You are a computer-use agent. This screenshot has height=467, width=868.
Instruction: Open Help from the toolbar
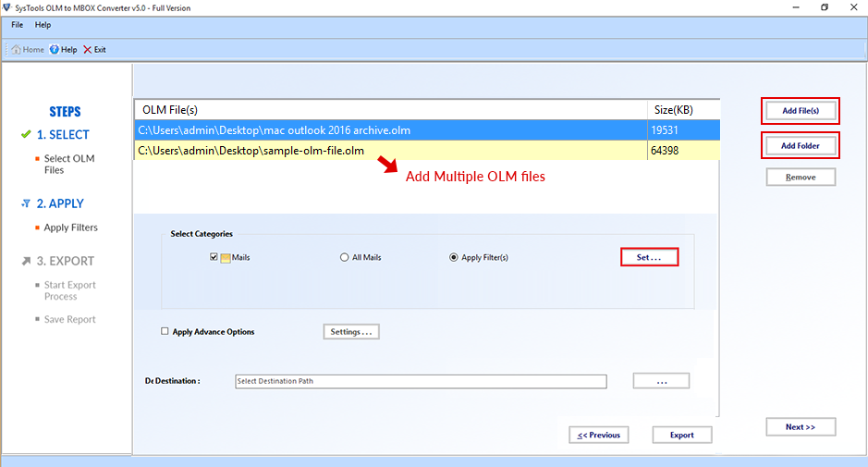pyautogui.click(x=55, y=50)
